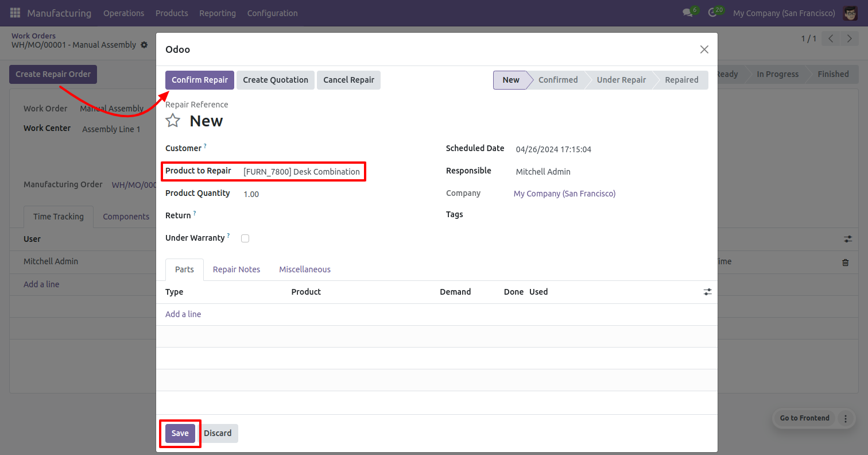The height and width of the screenshot is (455, 868).
Task: Click the Confirm Repair button
Action: [x=200, y=80]
